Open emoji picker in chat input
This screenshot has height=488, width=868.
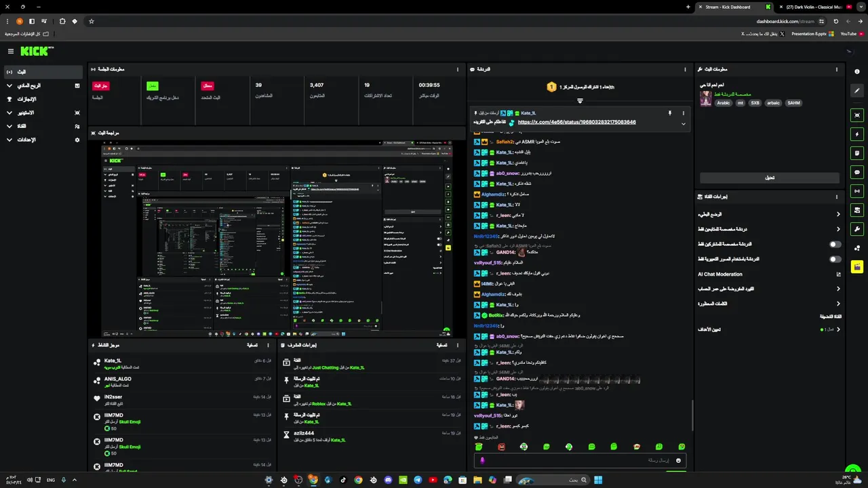678,460
